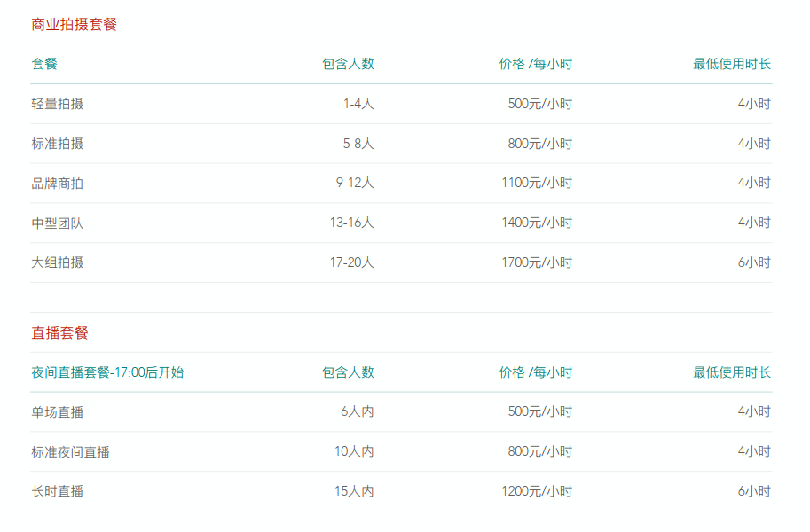Click the 1200元/小时 price cell
Image resolution: width=810 pixels, height=532 pixels.
[x=537, y=491]
